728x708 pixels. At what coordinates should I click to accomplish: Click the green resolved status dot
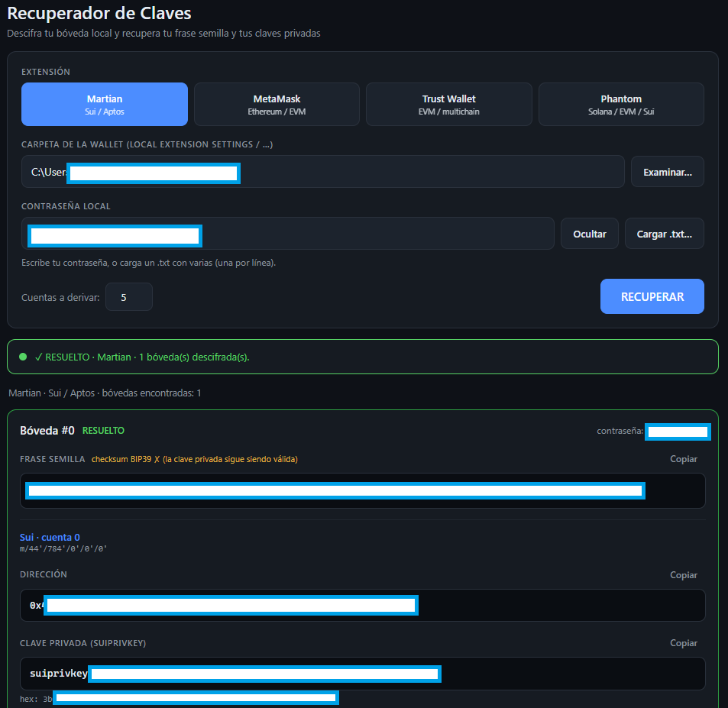click(23, 357)
